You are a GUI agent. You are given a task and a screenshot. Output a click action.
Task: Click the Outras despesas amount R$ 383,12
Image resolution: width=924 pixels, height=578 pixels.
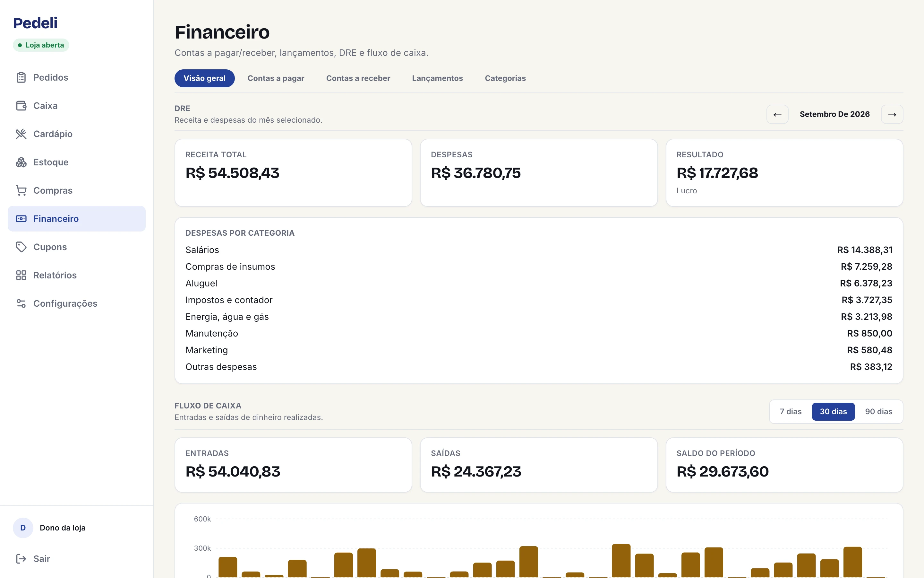(871, 367)
